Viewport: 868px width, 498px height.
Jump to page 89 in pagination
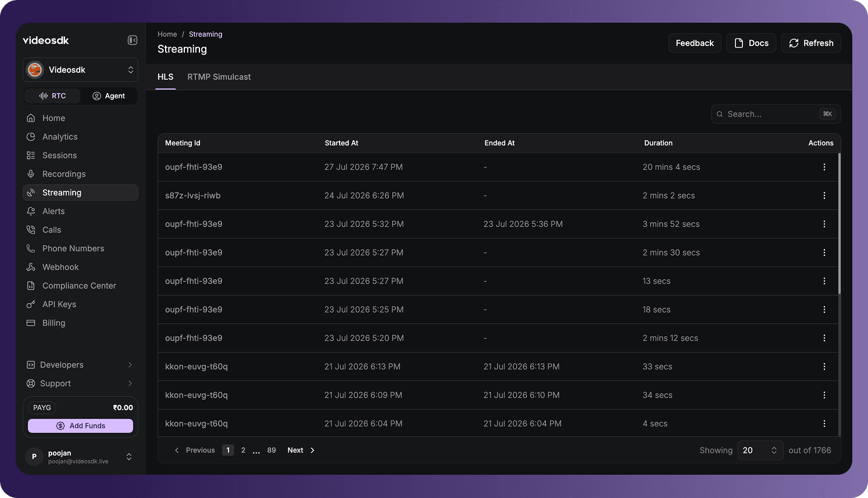pyautogui.click(x=272, y=450)
